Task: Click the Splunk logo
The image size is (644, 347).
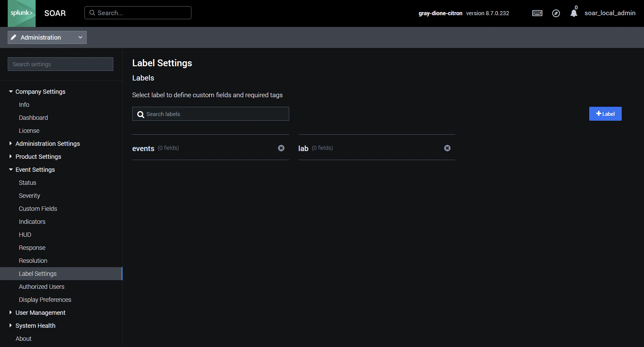Action: tap(22, 13)
